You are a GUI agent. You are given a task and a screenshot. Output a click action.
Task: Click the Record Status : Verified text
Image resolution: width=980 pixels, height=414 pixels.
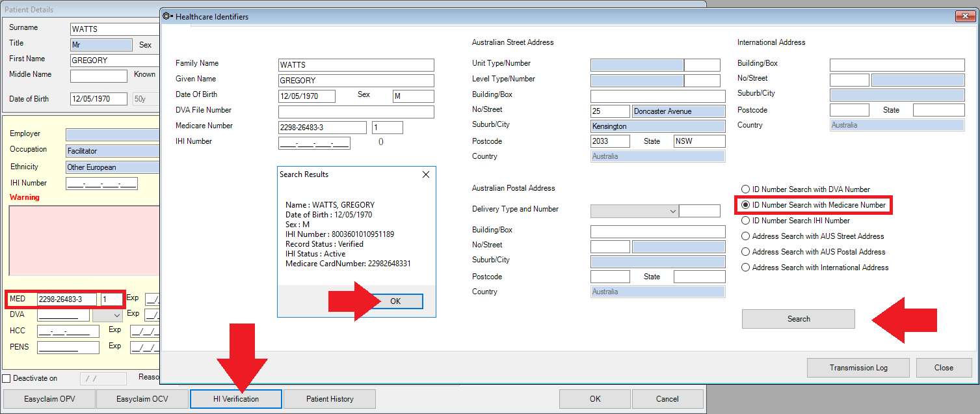coord(324,244)
